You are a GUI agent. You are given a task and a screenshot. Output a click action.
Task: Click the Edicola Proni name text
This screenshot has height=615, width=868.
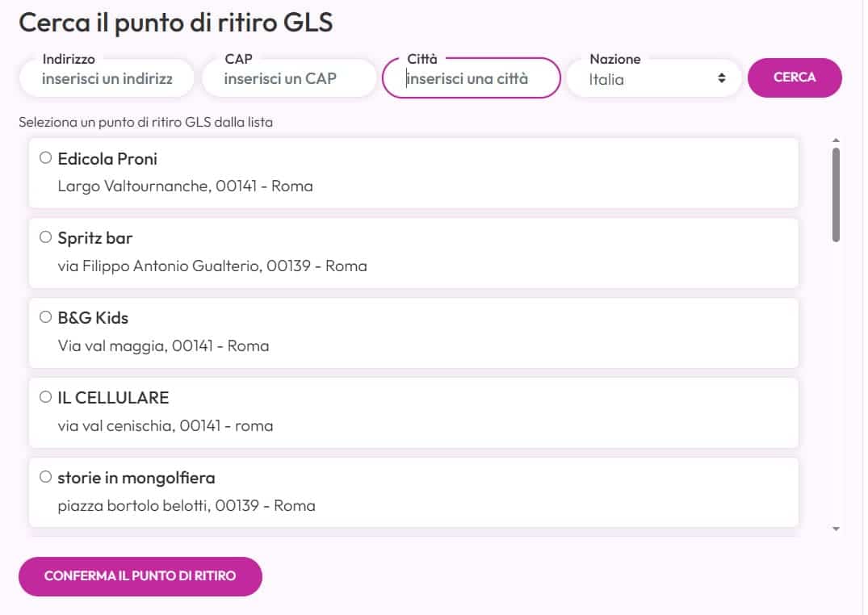click(x=107, y=159)
